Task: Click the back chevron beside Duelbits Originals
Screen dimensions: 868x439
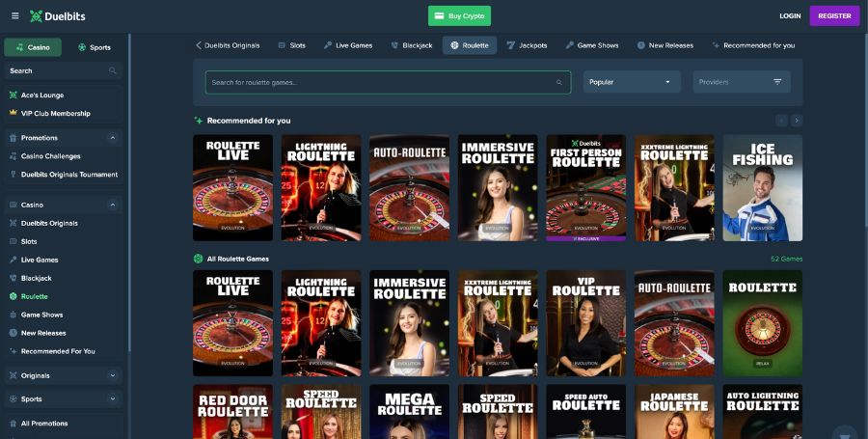Action: click(199, 45)
